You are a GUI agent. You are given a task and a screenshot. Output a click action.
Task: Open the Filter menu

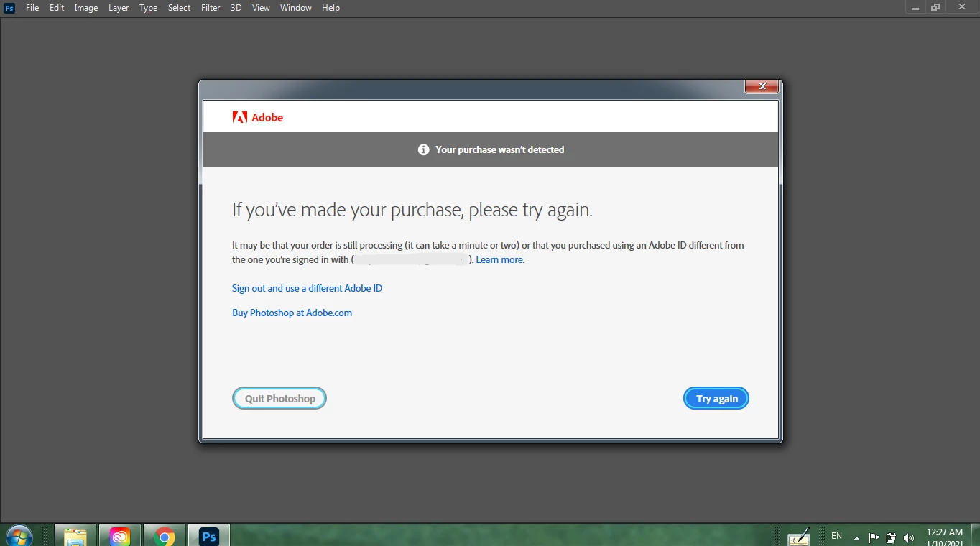click(211, 8)
